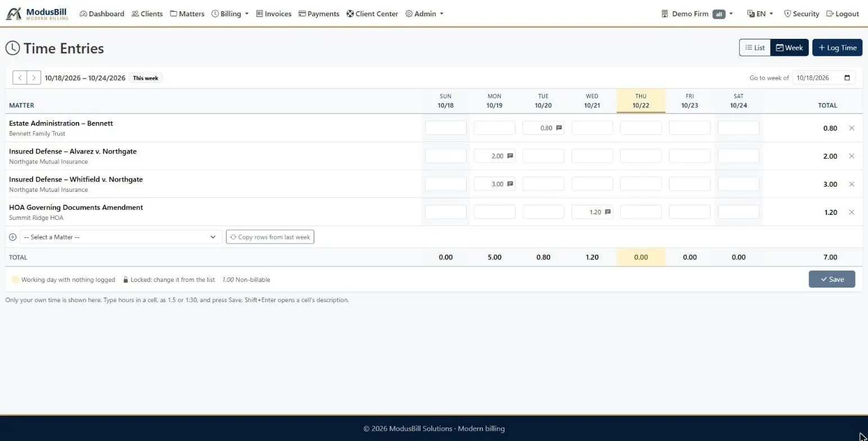Click the Bennett Family Trust client name
The height and width of the screenshot is (441, 868).
(37, 134)
